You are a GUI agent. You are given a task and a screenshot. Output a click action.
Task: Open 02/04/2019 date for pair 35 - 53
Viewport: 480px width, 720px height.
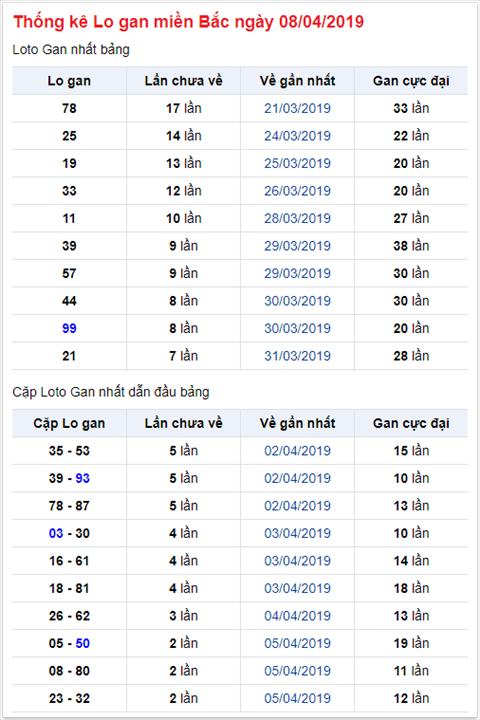[297, 451]
